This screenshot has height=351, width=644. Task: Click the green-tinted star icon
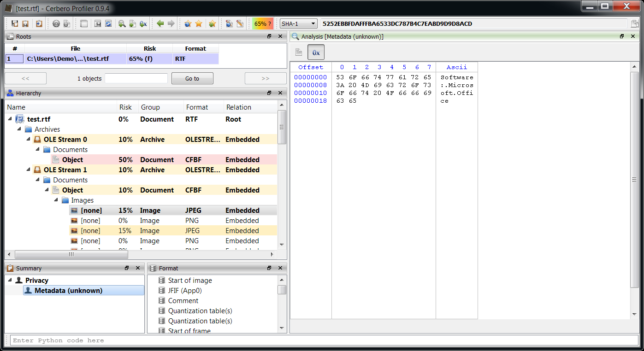(x=212, y=23)
